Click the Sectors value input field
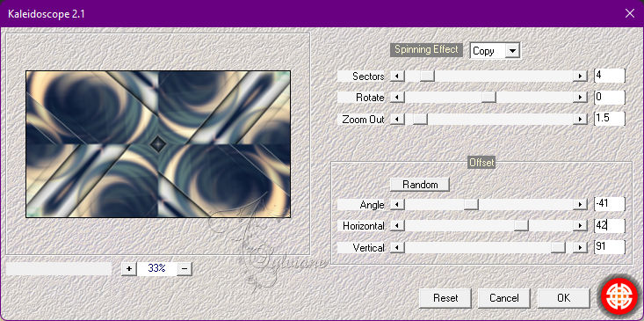644x321 pixels. tap(610, 76)
